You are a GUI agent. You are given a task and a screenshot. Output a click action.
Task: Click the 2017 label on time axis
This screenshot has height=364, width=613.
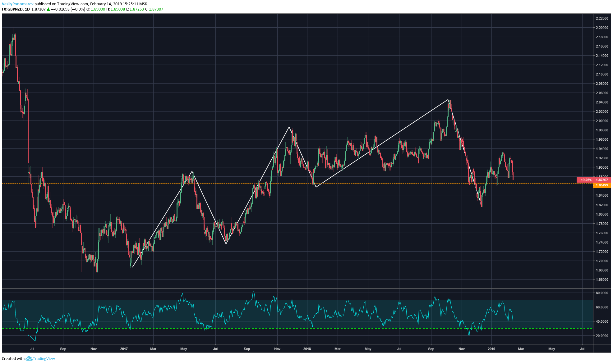point(124,349)
